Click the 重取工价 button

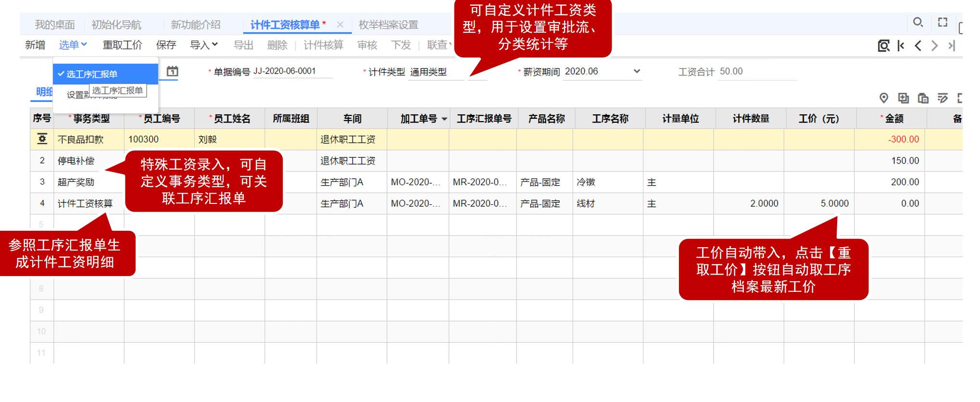pos(123,45)
